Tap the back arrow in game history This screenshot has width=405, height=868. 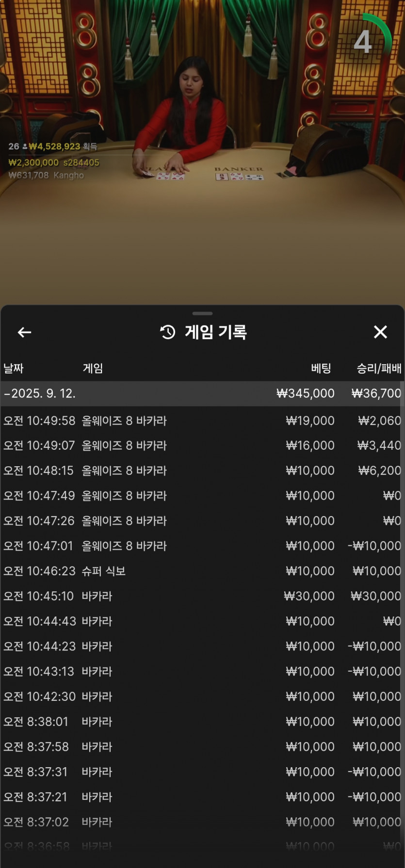[25, 332]
